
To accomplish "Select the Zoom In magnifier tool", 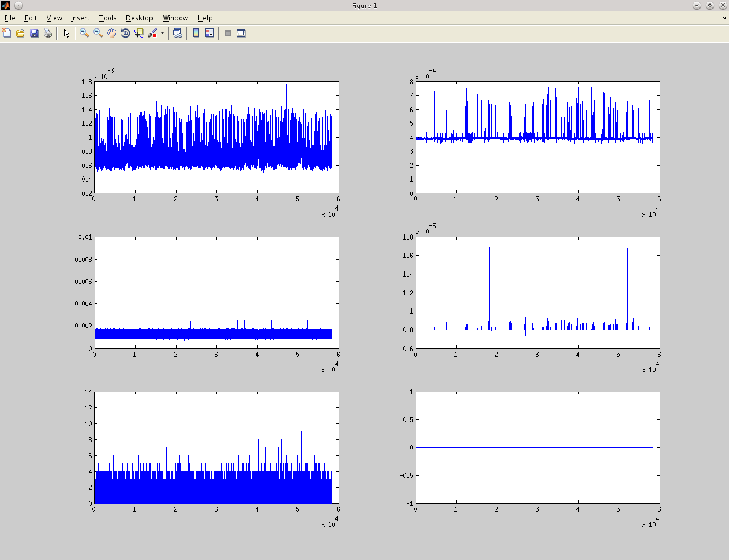I will click(x=84, y=34).
